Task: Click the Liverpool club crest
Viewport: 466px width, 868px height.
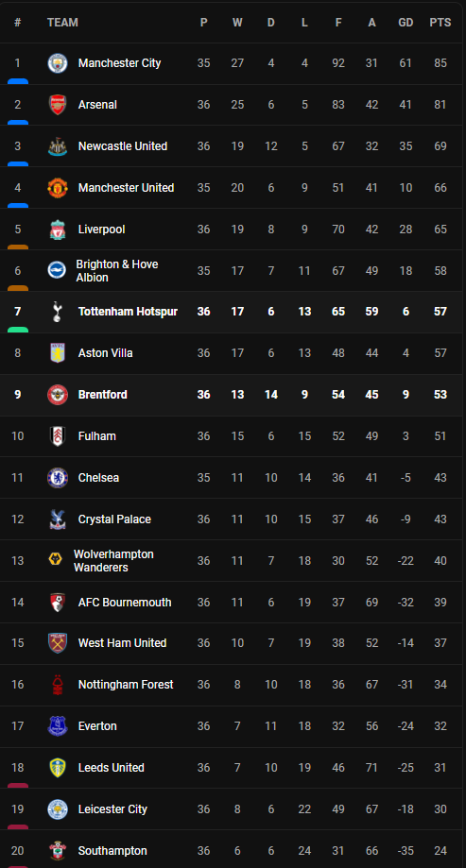Action: tap(58, 230)
